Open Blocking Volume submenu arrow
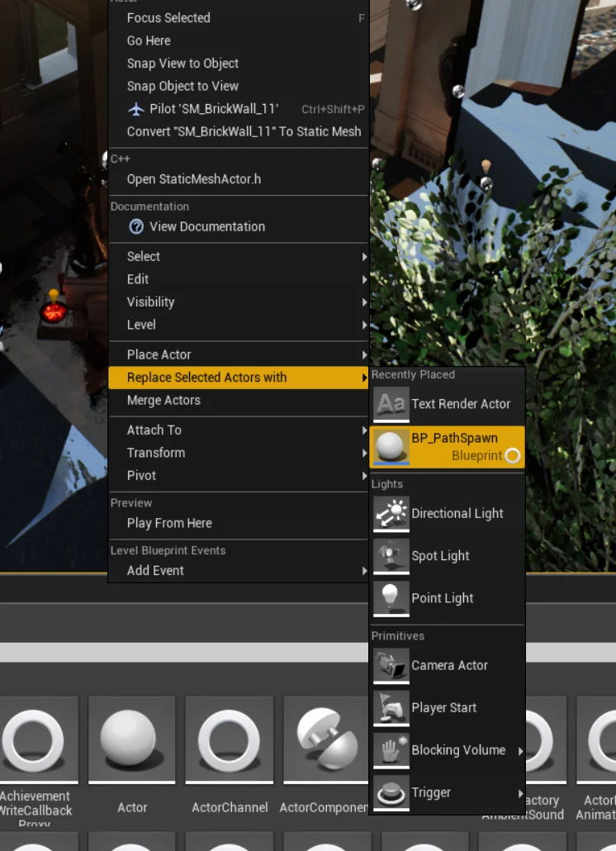Image resolution: width=616 pixels, height=851 pixels. coord(520,750)
